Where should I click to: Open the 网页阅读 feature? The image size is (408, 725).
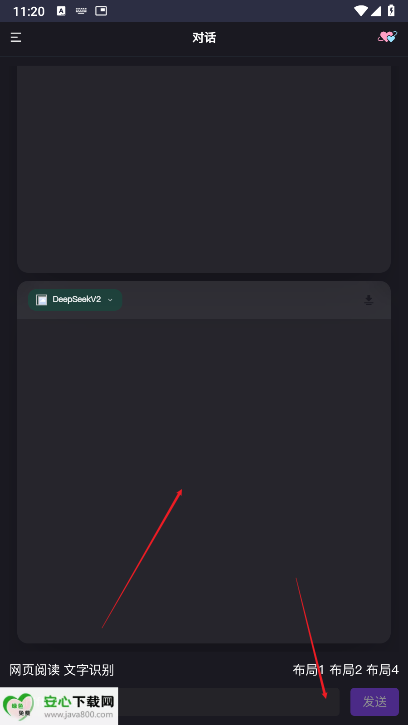[35, 670]
